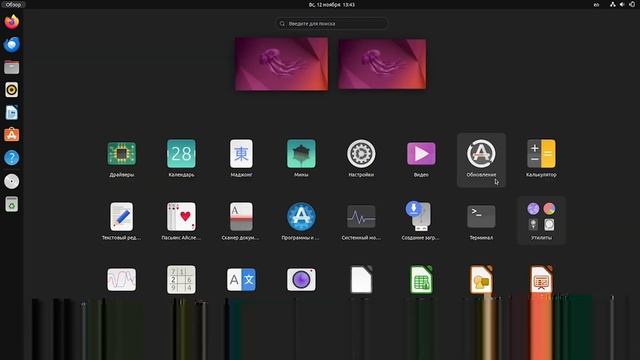Open Document Scanner (Сканер докум...)

[241, 217]
